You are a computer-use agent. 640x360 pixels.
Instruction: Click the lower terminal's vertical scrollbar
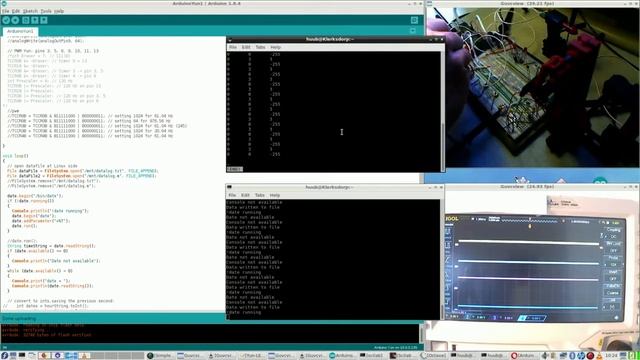point(442,259)
